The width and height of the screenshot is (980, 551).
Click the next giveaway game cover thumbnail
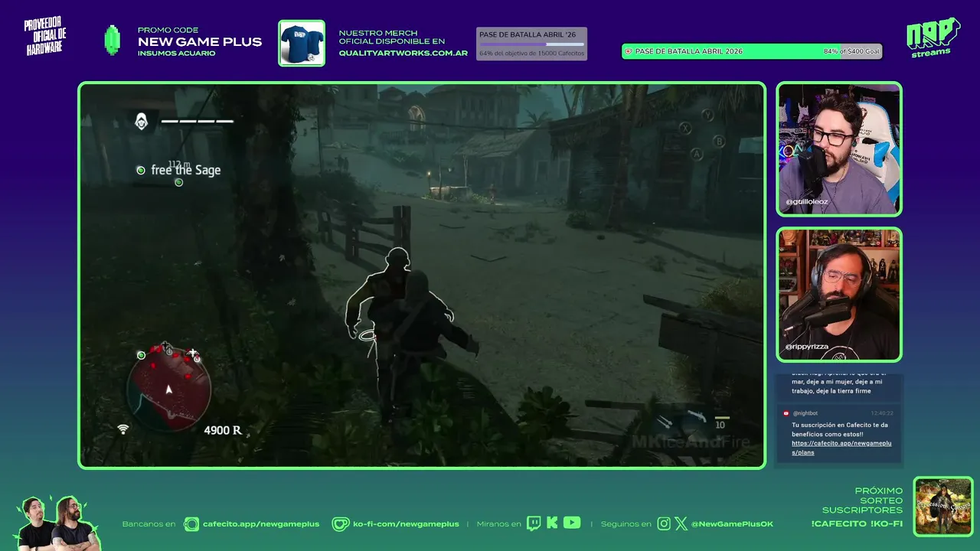click(x=943, y=507)
